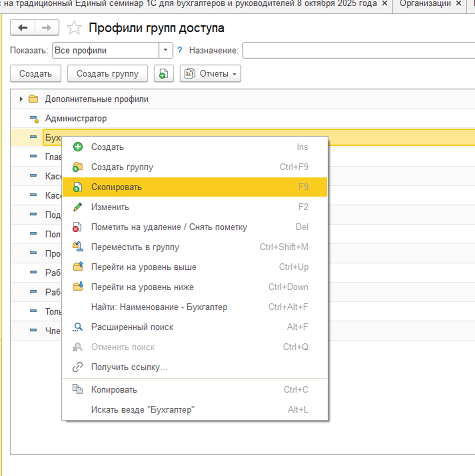Select the profile row starting with Пол

tap(36, 234)
